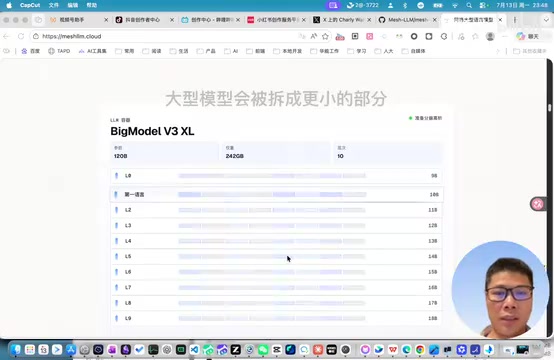Open App Store from the Dock
Viewport: 554px width, 360px height.
tap(71, 350)
